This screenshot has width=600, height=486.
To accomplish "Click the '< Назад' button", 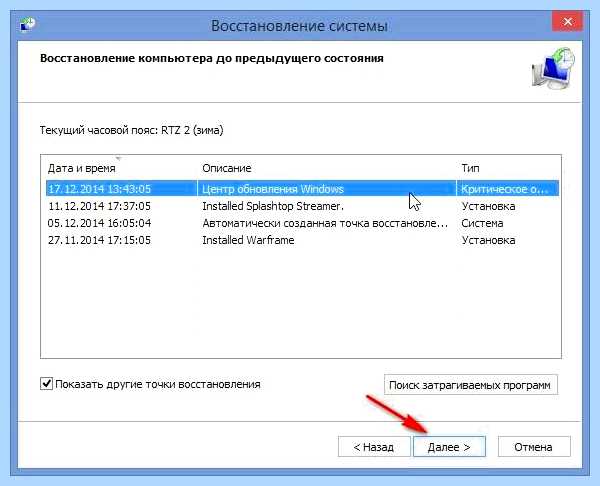I will pyautogui.click(x=374, y=447).
